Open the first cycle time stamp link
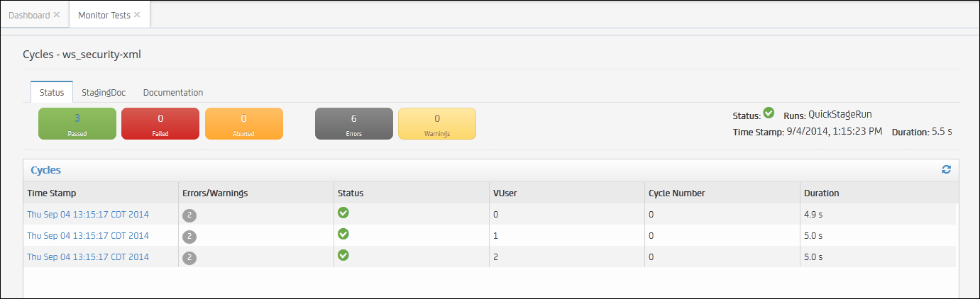This screenshot has width=980, height=299. (88, 215)
